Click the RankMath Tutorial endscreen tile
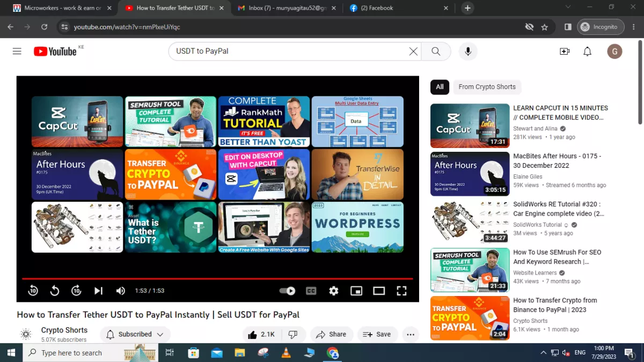644x362 pixels. [264, 121]
